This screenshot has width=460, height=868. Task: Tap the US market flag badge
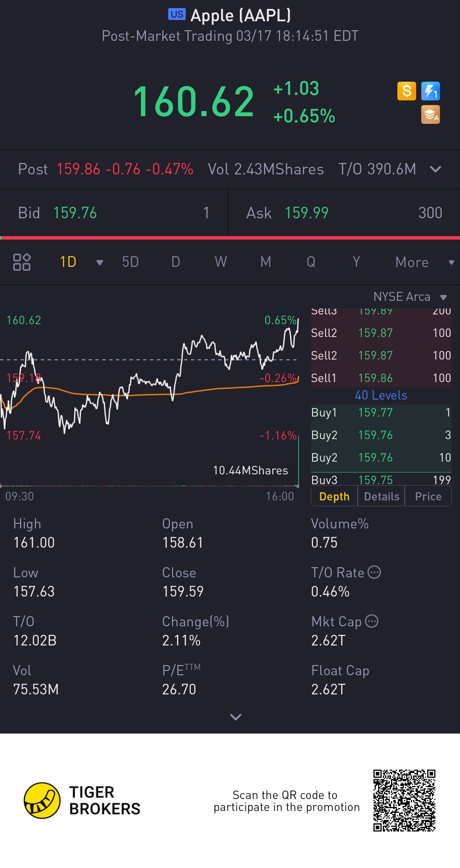(177, 14)
